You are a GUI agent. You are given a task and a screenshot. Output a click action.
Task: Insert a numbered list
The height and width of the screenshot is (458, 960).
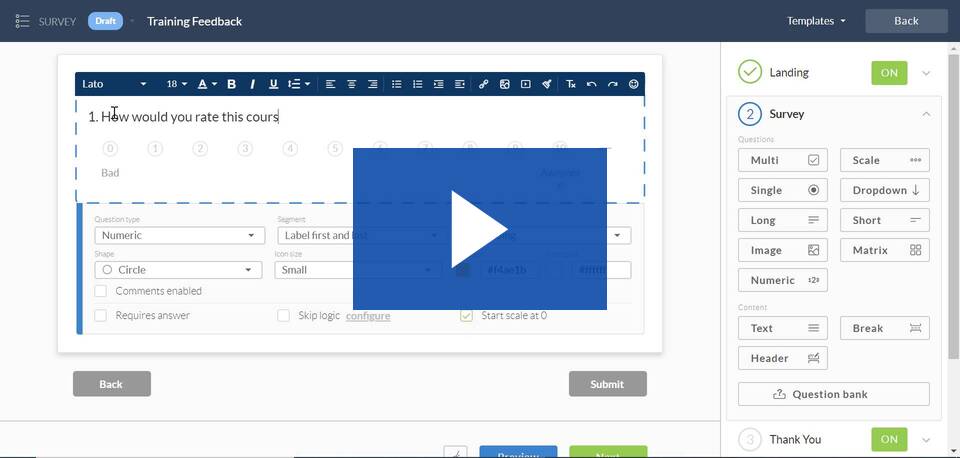(418, 84)
